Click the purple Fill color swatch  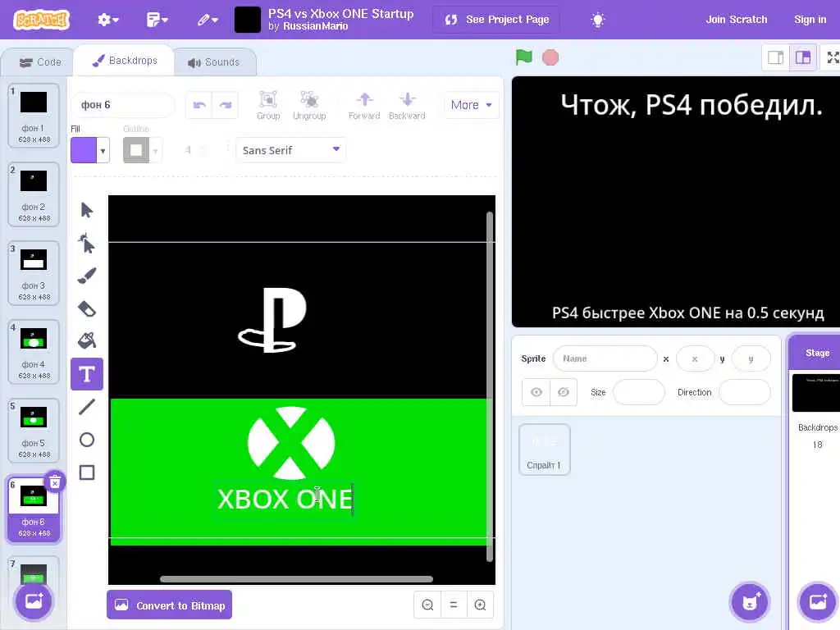(x=84, y=151)
